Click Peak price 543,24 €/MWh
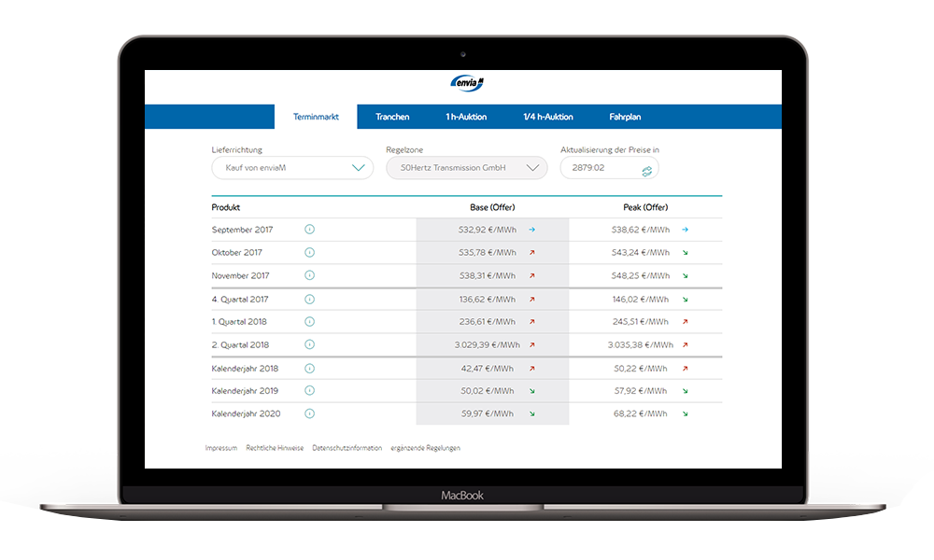This screenshot has height=560, width=934. pos(641,252)
